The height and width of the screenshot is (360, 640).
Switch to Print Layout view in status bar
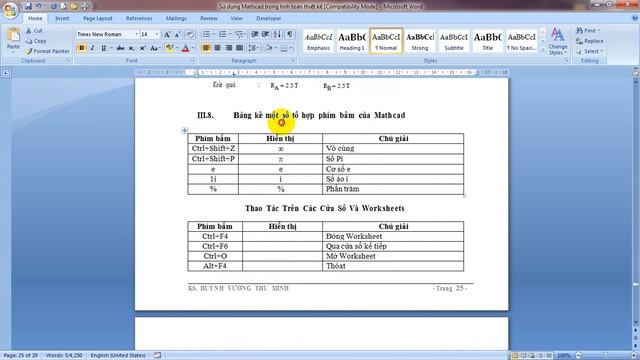point(514,356)
